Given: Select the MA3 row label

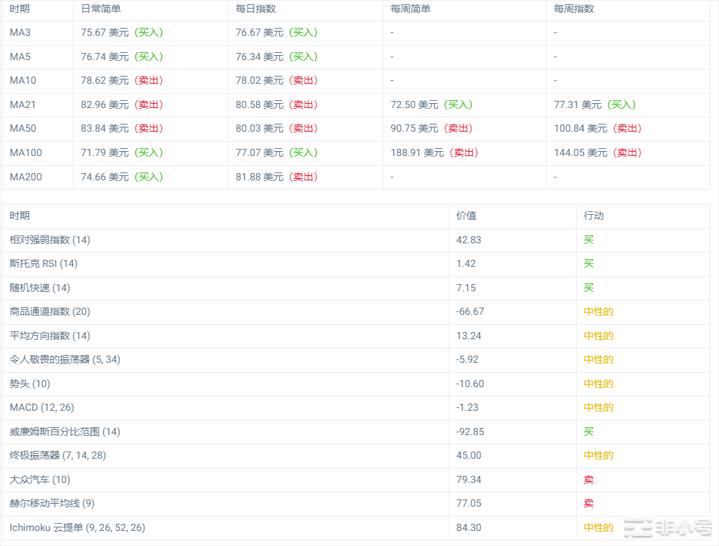Looking at the screenshot, I should coord(20,33).
